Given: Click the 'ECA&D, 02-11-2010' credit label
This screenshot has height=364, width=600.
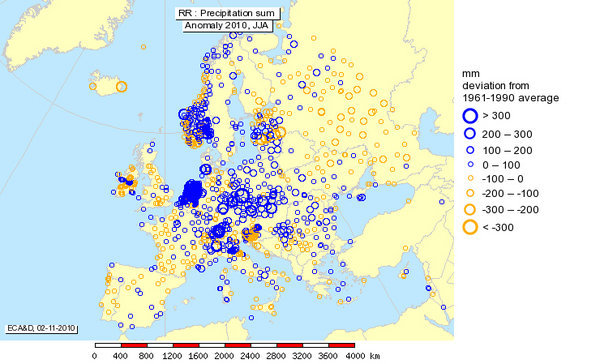Looking at the screenshot, I should [x=41, y=328].
